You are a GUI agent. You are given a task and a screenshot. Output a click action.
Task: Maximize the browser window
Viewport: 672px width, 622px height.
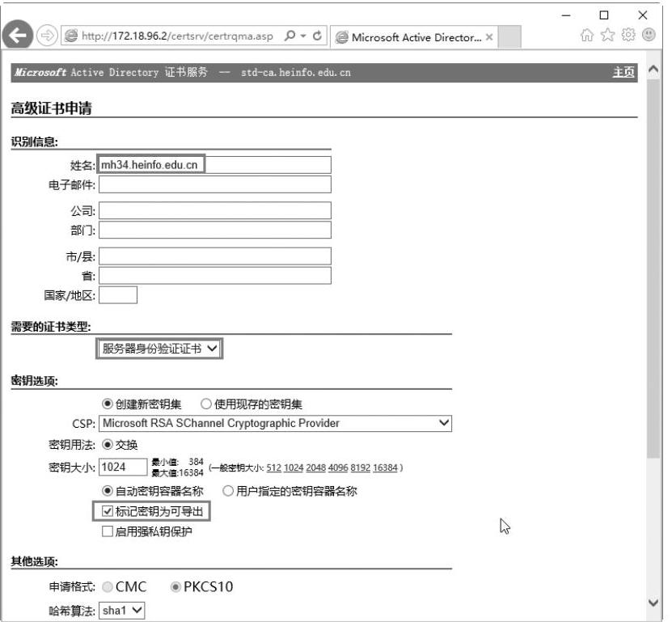coord(604,15)
